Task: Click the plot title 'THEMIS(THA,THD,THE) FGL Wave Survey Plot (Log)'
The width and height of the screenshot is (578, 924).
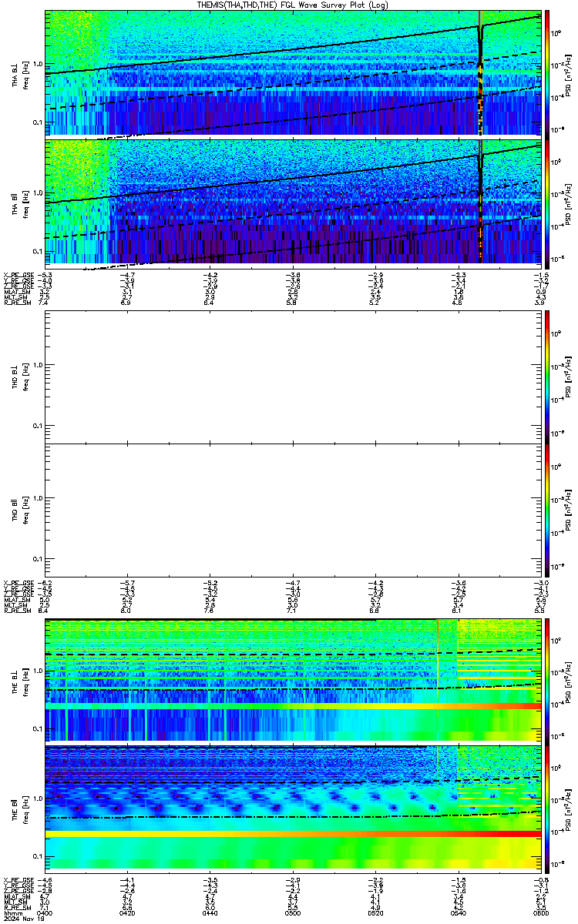Action: 292,5
